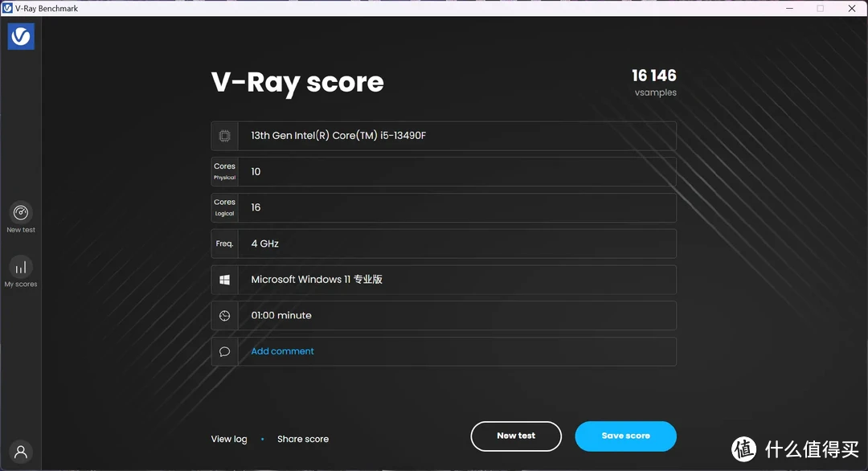The image size is (868, 471).
Task: Click the Microsoft Windows 11 text
Action: tap(317, 280)
